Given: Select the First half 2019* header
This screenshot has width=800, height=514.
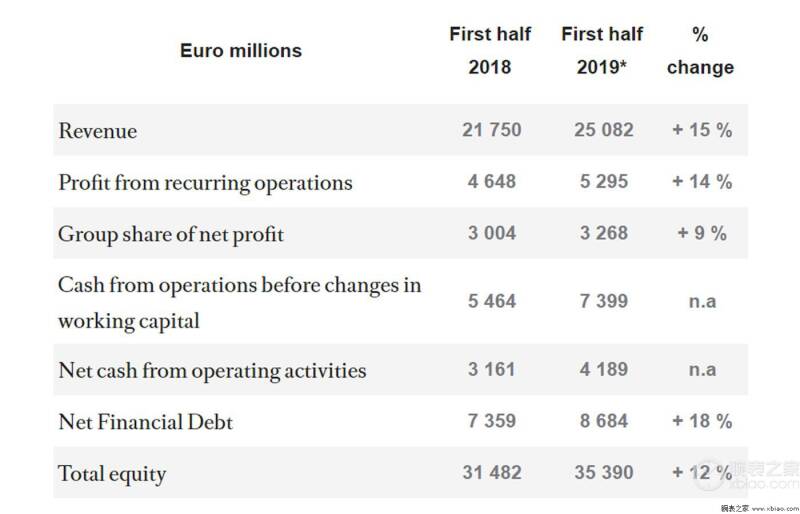Looking at the screenshot, I should click(x=602, y=50).
